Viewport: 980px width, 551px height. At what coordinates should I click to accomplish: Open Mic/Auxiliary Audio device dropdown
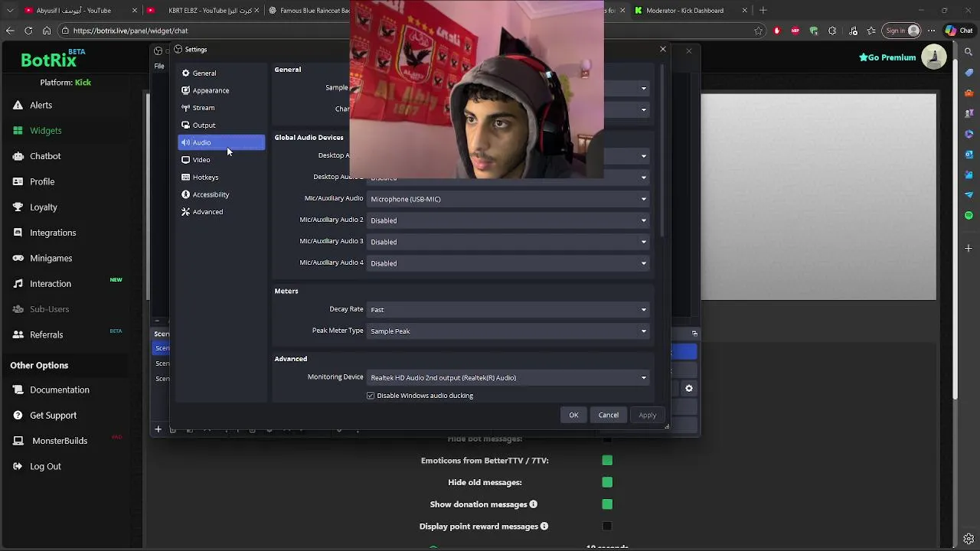[x=508, y=199]
